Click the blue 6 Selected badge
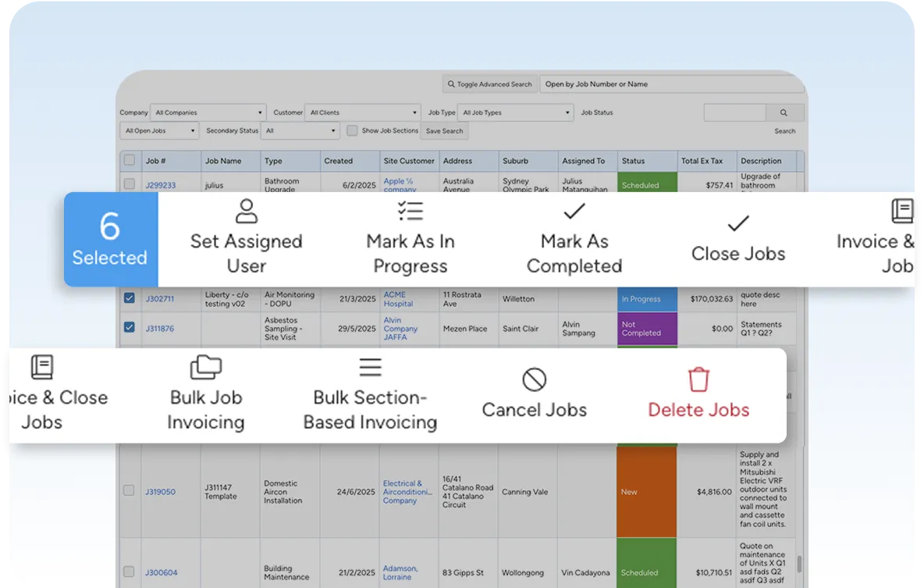This screenshot has height=588, width=924. point(111,240)
